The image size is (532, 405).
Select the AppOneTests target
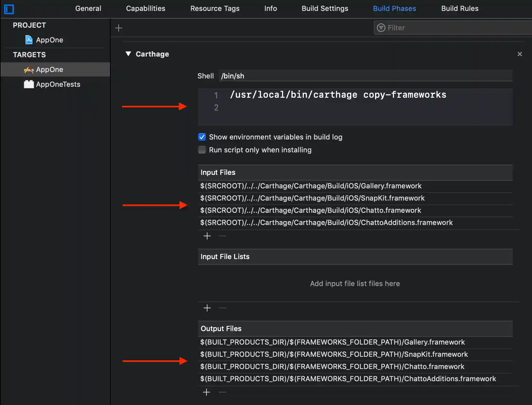tap(58, 85)
